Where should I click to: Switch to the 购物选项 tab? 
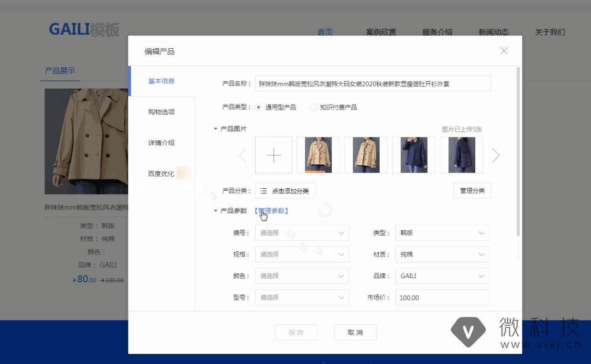(161, 112)
